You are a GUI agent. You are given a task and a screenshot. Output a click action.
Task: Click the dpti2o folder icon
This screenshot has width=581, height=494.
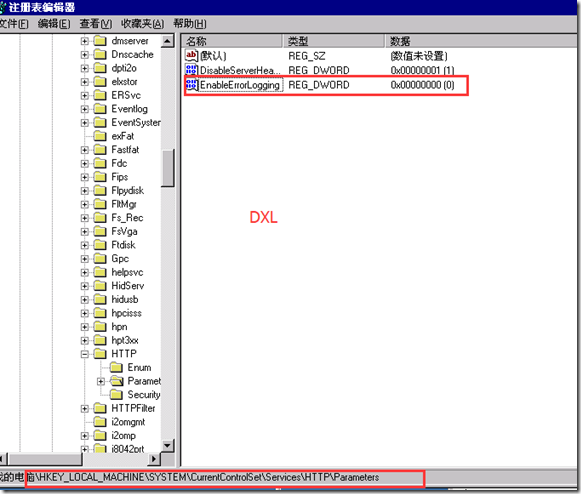(x=100, y=68)
